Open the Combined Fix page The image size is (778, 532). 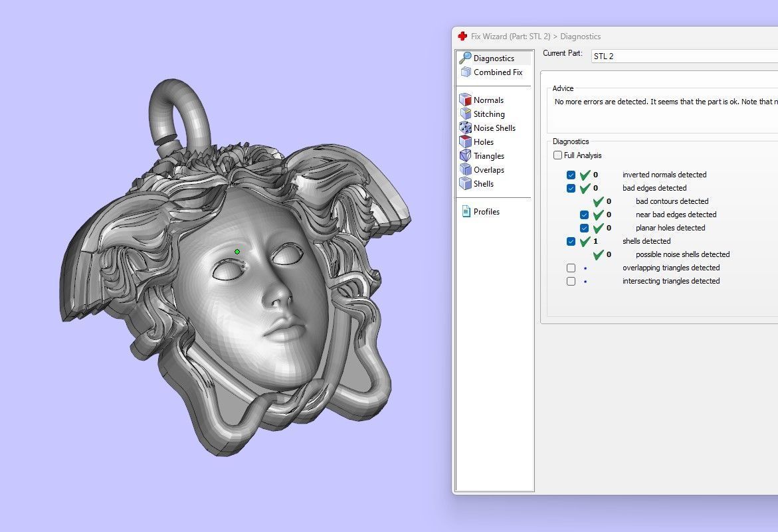498,72
